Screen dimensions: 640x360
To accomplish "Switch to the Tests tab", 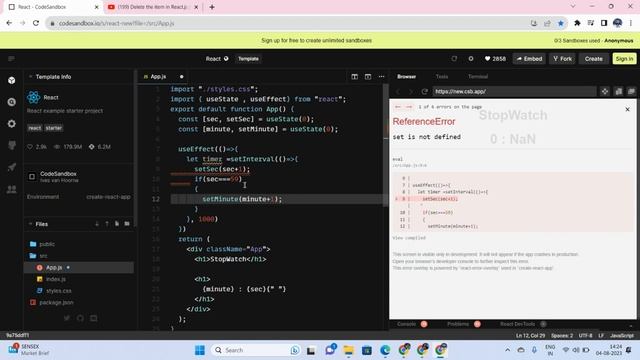I will (442, 76).
